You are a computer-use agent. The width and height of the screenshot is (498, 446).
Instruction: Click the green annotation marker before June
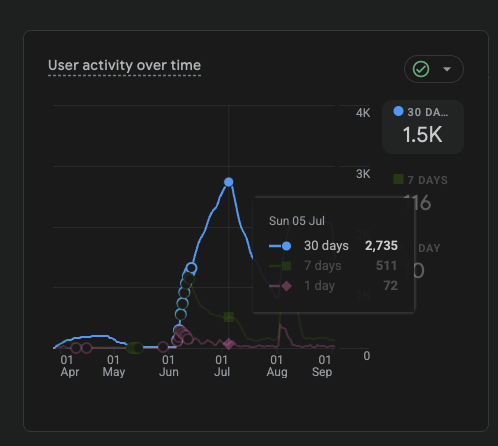point(135,348)
